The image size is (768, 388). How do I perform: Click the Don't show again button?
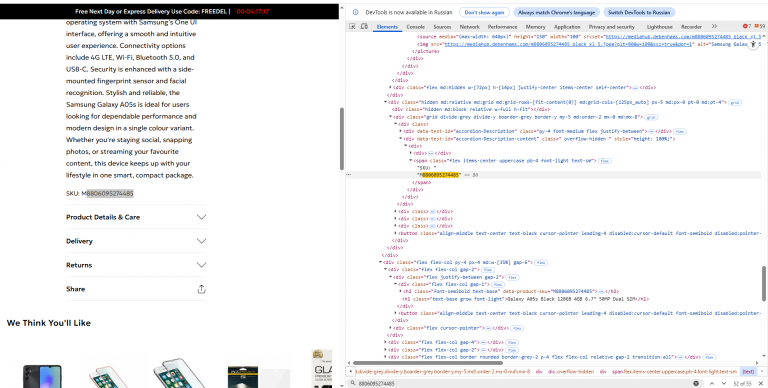484,12
